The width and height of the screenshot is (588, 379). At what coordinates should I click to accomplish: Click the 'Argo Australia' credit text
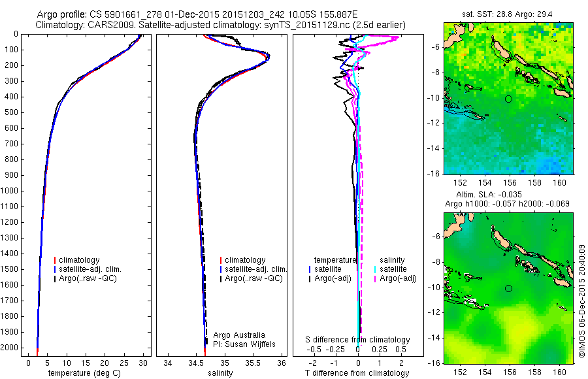(x=239, y=335)
